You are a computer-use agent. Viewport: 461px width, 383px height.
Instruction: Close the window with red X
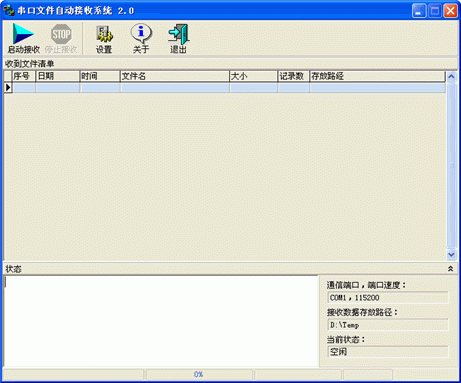450,11
